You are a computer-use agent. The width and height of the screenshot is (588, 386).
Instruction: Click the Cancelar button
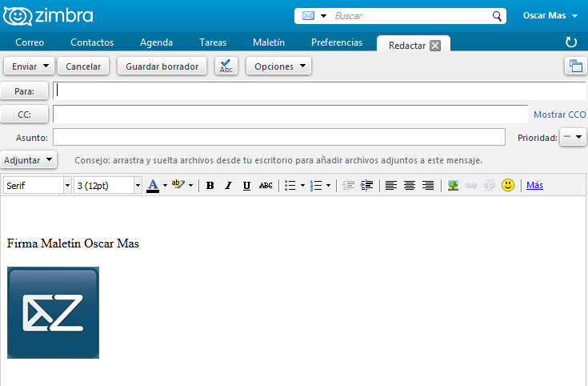click(x=83, y=66)
